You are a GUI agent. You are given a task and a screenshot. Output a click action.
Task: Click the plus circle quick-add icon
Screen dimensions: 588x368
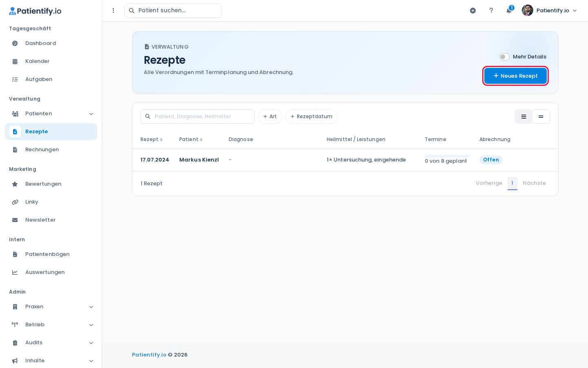tap(473, 11)
